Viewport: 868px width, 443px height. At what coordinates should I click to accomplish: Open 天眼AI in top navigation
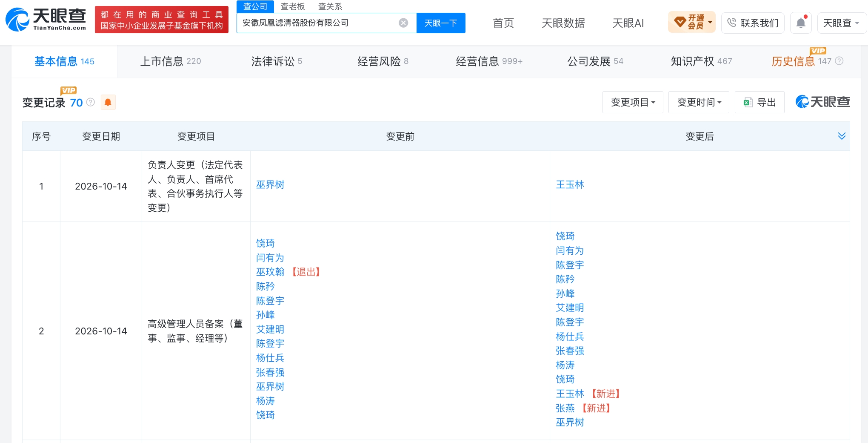(628, 23)
